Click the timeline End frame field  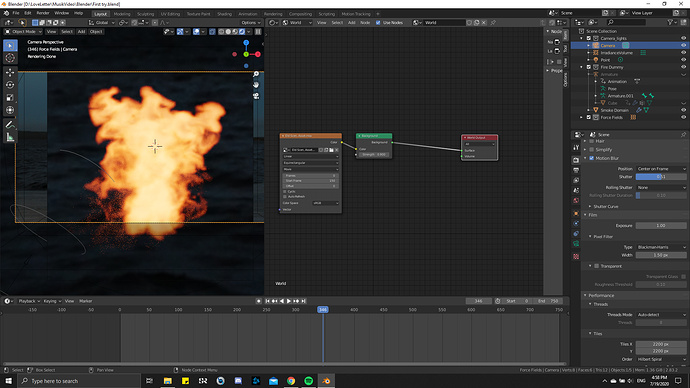pyautogui.click(x=547, y=301)
